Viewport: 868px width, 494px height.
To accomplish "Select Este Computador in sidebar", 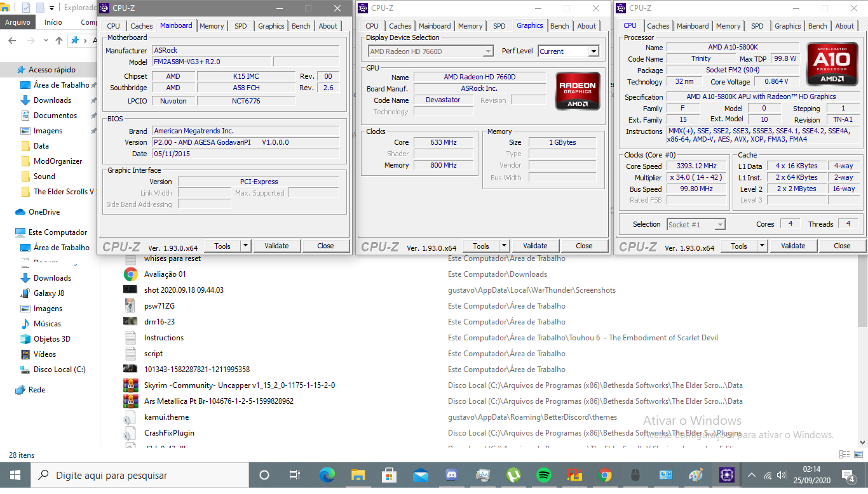I will 58,232.
